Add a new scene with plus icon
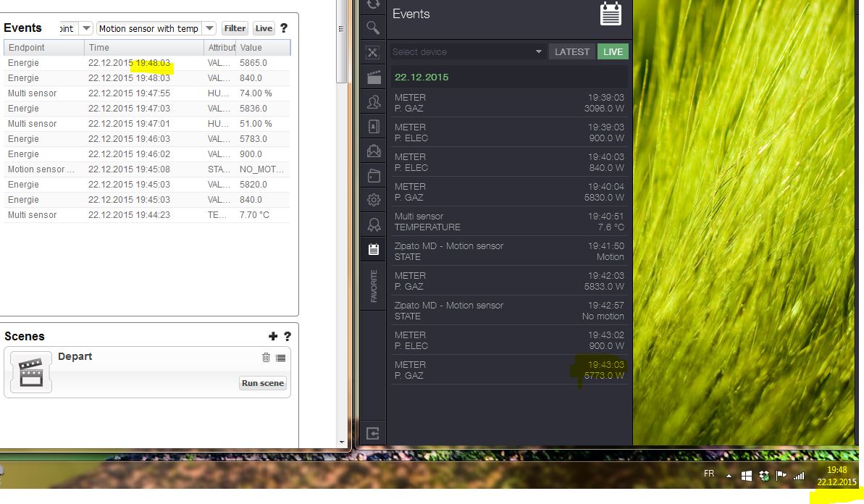The image size is (864, 504). pyautogui.click(x=273, y=336)
